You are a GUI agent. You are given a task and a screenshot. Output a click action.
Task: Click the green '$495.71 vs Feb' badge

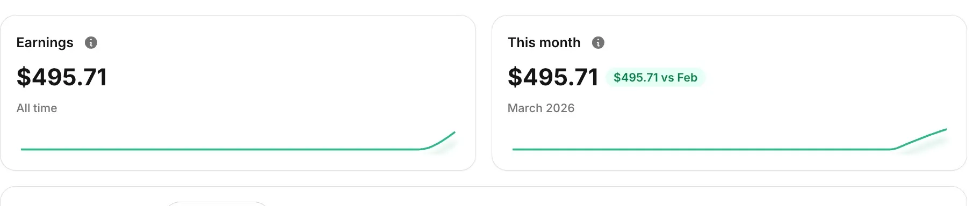pos(655,77)
